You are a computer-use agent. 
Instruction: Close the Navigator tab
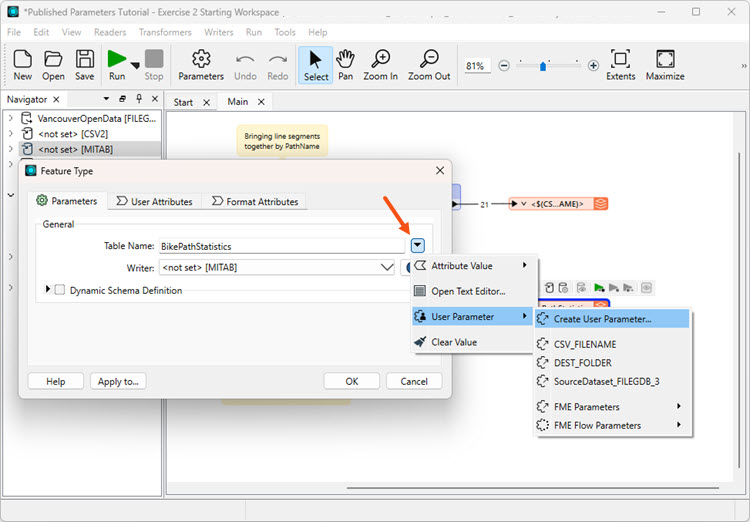(x=56, y=99)
